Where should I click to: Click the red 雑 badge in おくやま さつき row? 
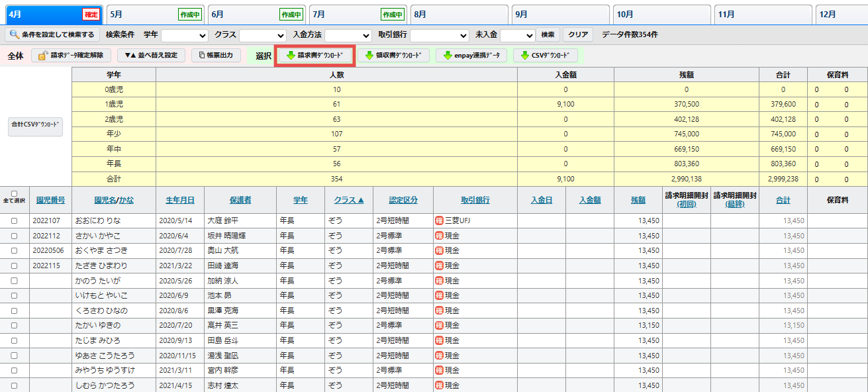[x=438, y=250]
